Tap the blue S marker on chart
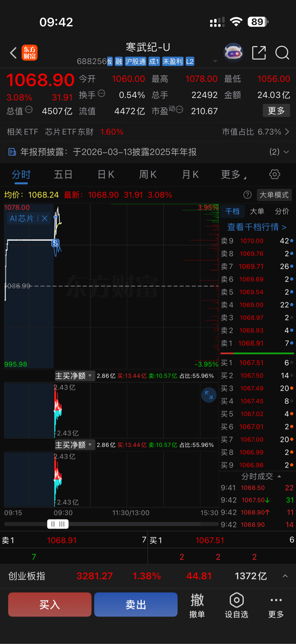Viewport: 296px width, 644px height. click(55, 243)
